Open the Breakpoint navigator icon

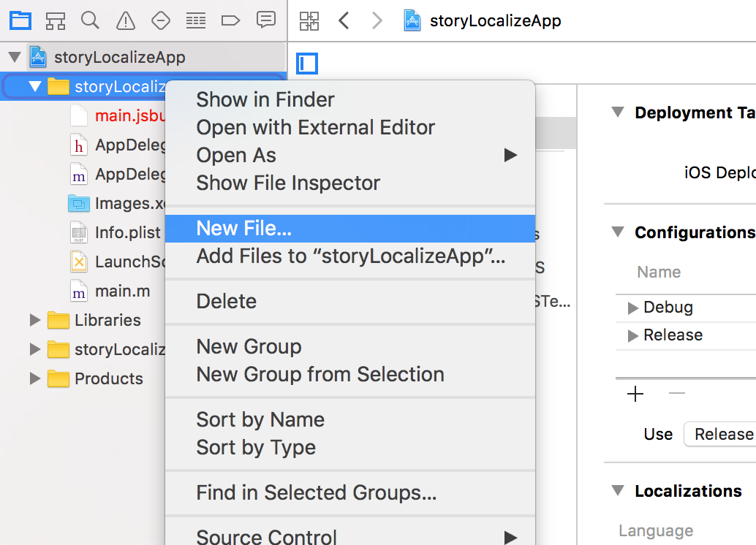(230, 20)
